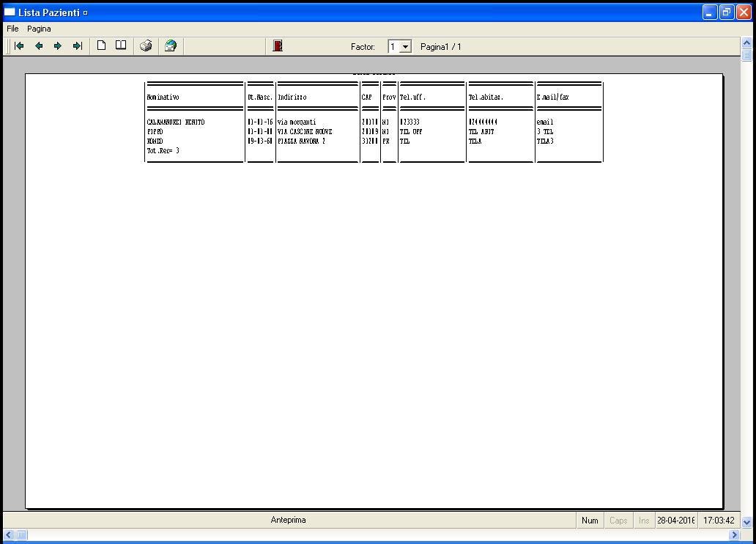The height and width of the screenshot is (544, 756).
Task: Click "TELA" in the Tel.abitaz. column
Action: point(475,141)
